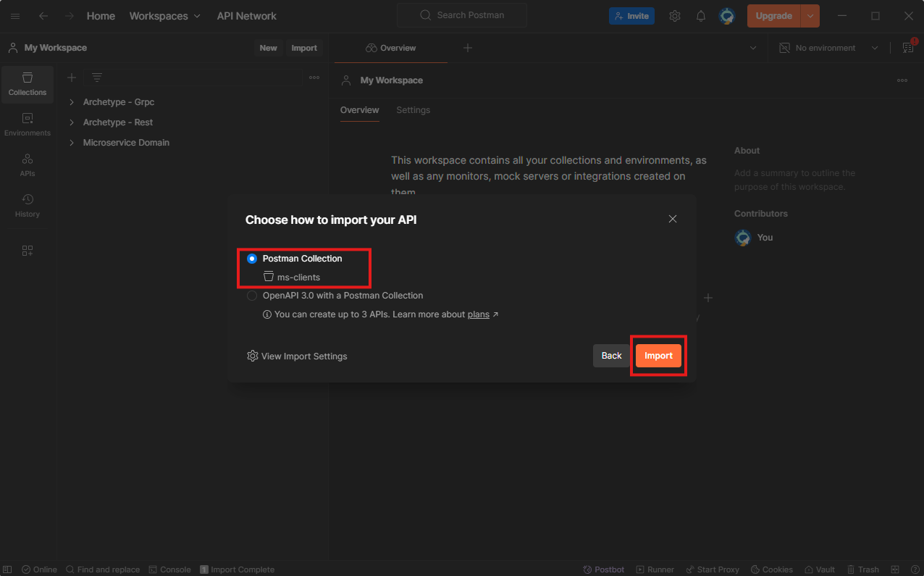Open Find and replace
Image resolution: width=924 pixels, height=576 pixels.
point(102,569)
